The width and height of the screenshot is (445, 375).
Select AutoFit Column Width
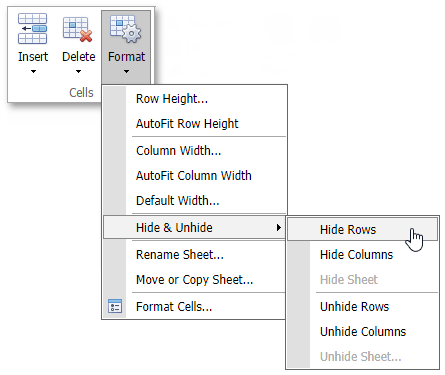tap(195, 176)
